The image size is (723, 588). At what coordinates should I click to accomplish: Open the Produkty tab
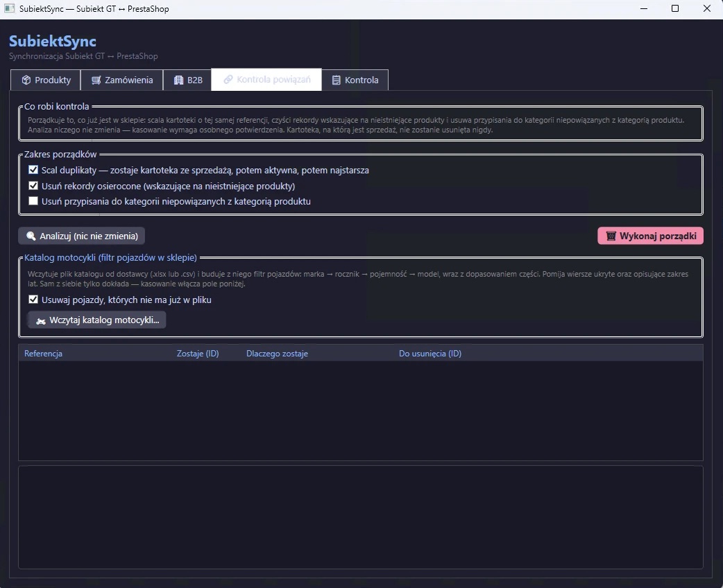[46, 80]
